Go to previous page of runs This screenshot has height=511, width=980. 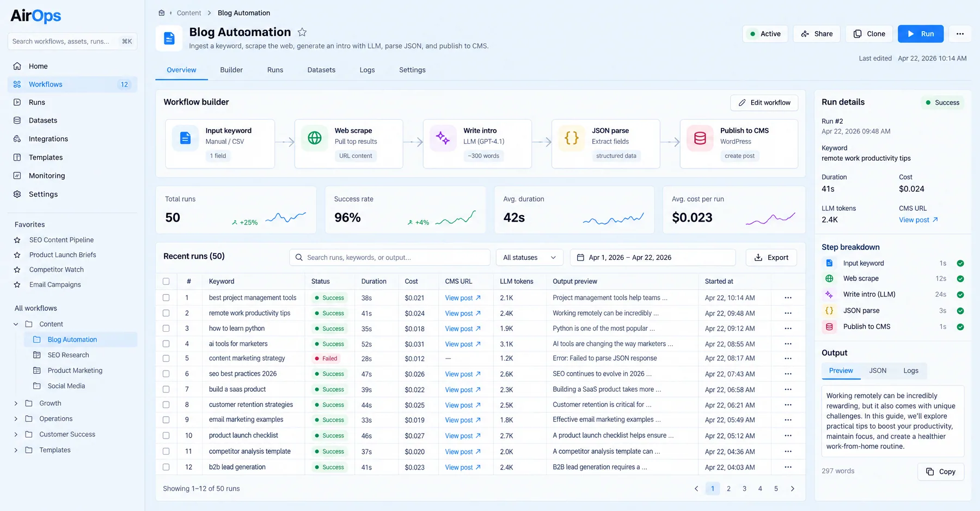coord(696,489)
